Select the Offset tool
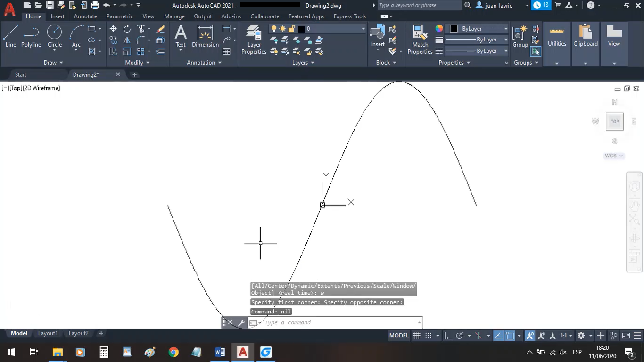Screen dimensions: 644x362 click(x=160, y=51)
